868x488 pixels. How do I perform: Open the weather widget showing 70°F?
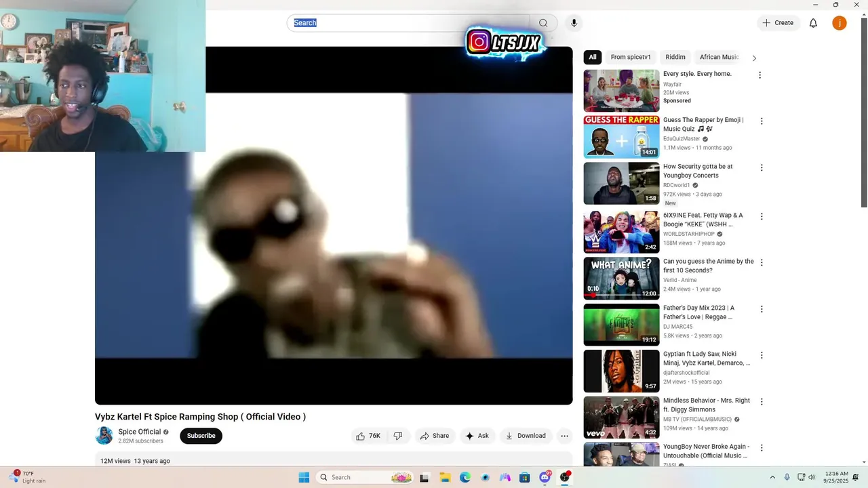[x=27, y=477]
